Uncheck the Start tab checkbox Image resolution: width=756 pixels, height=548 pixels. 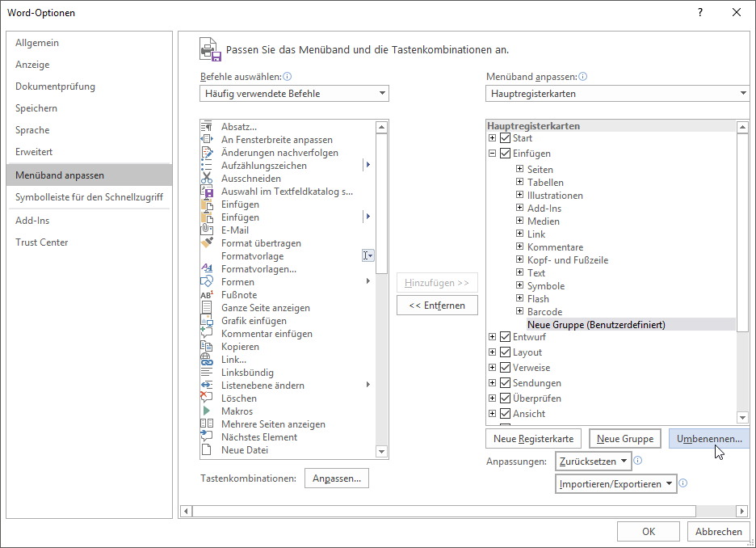(x=506, y=139)
